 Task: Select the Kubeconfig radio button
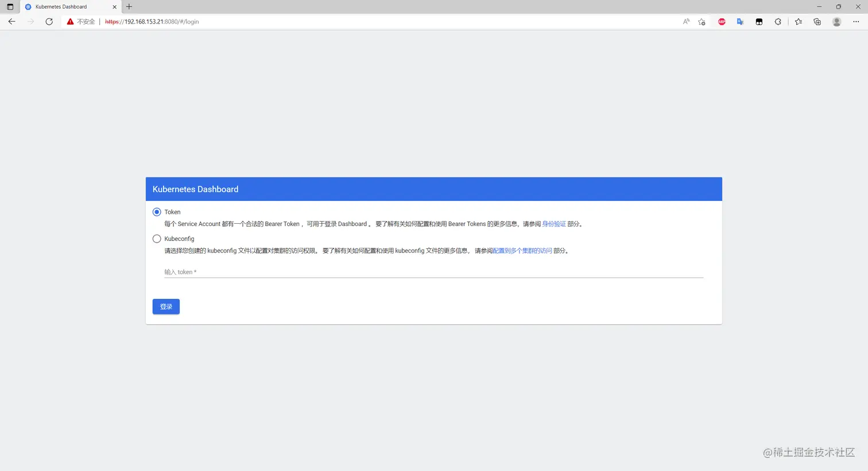(157, 239)
